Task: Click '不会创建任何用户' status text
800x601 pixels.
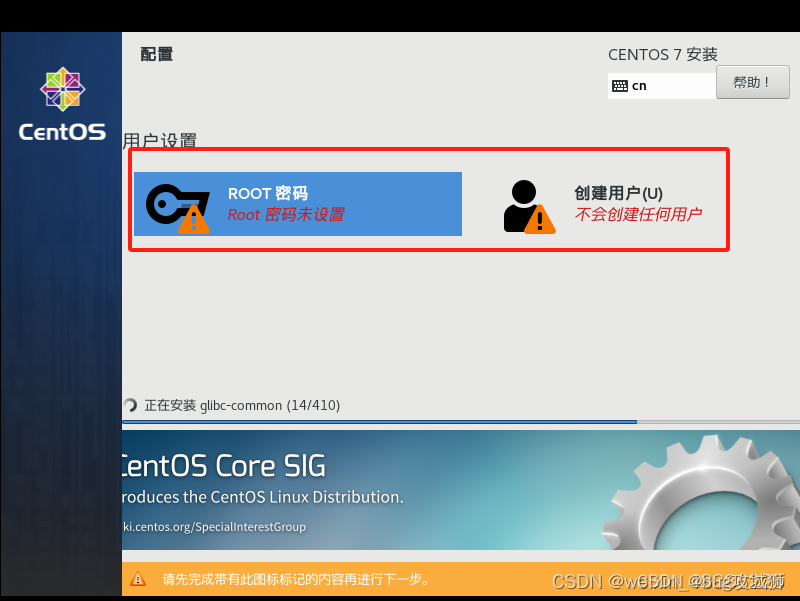Action: coord(638,214)
